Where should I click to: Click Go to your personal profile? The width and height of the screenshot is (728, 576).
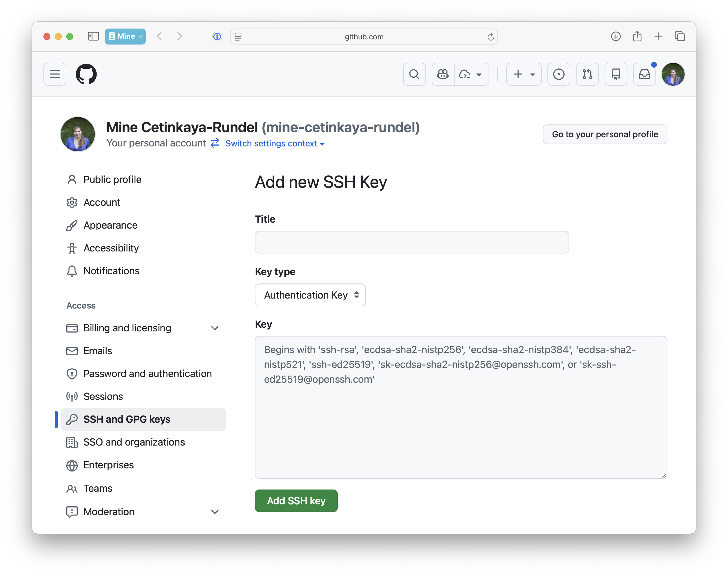[605, 134]
